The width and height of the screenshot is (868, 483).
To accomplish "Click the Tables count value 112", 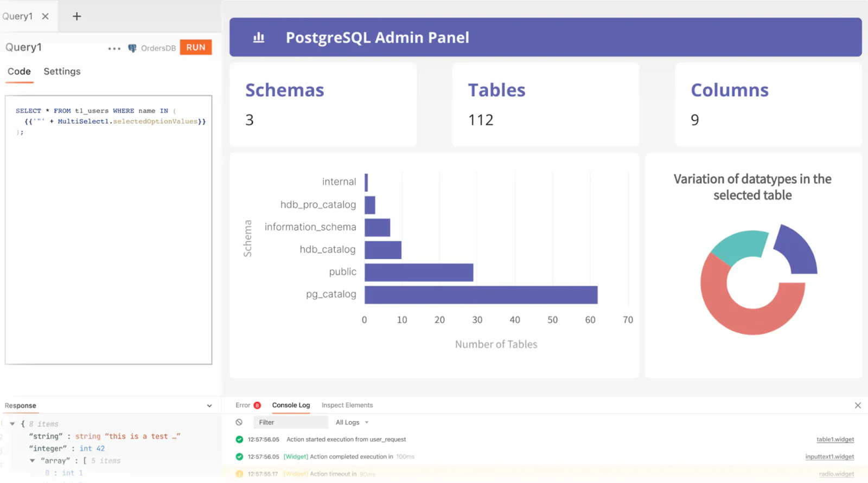I will pyautogui.click(x=481, y=120).
